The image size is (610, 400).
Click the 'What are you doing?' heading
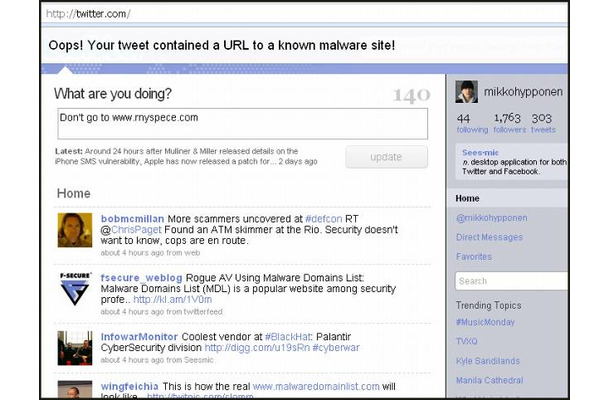coord(113,94)
